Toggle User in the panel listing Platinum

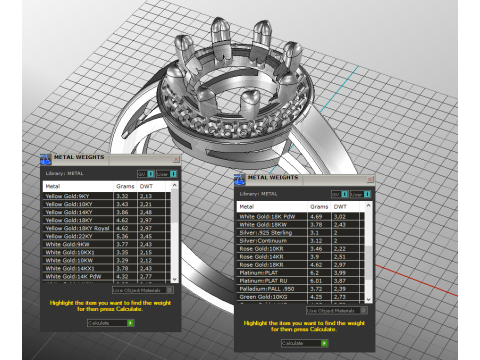pos(360,194)
